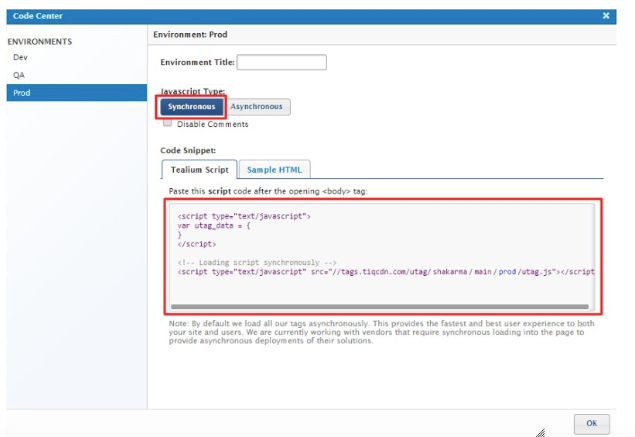This screenshot has height=437, width=635.
Task: Click the 'var utag_data = {' code line
Action: point(214,226)
